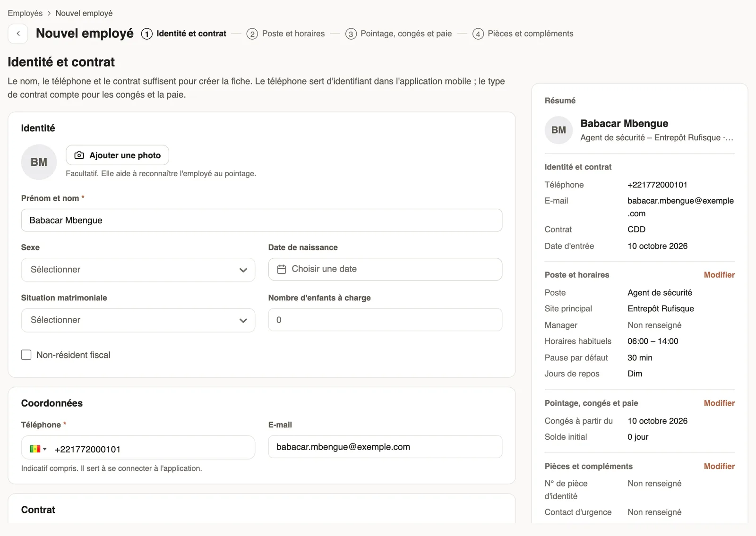Focus the Nombre d'enfants à charge field

[x=385, y=320]
